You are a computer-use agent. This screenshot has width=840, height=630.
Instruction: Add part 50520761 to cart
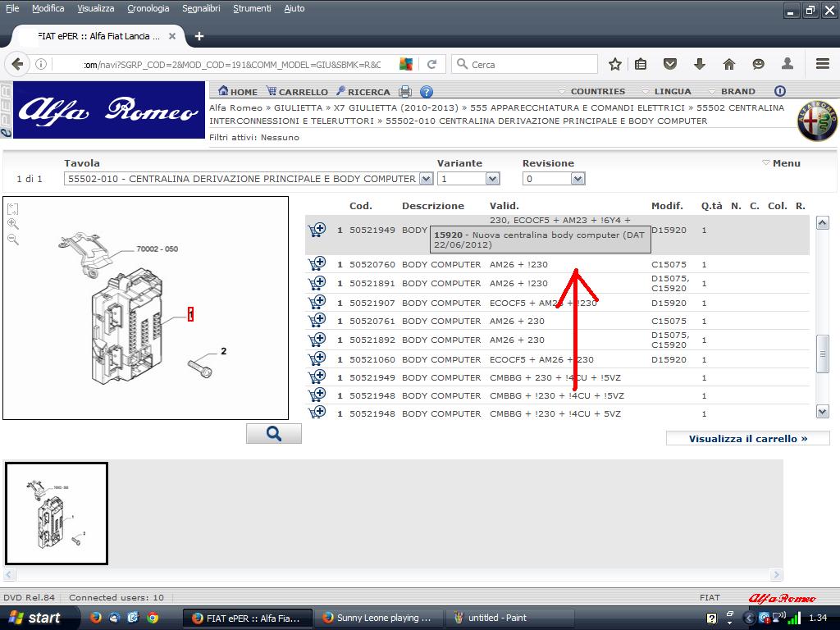tap(317, 321)
